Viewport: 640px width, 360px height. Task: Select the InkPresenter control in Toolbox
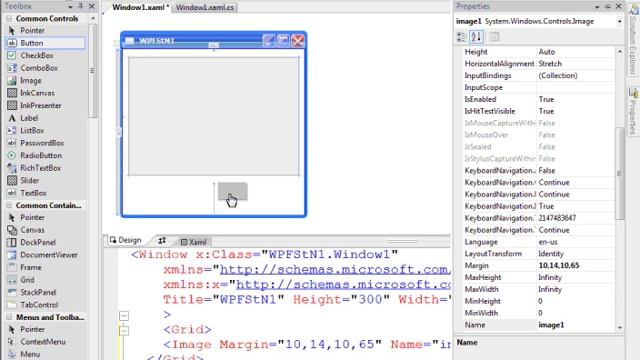(x=40, y=105)
